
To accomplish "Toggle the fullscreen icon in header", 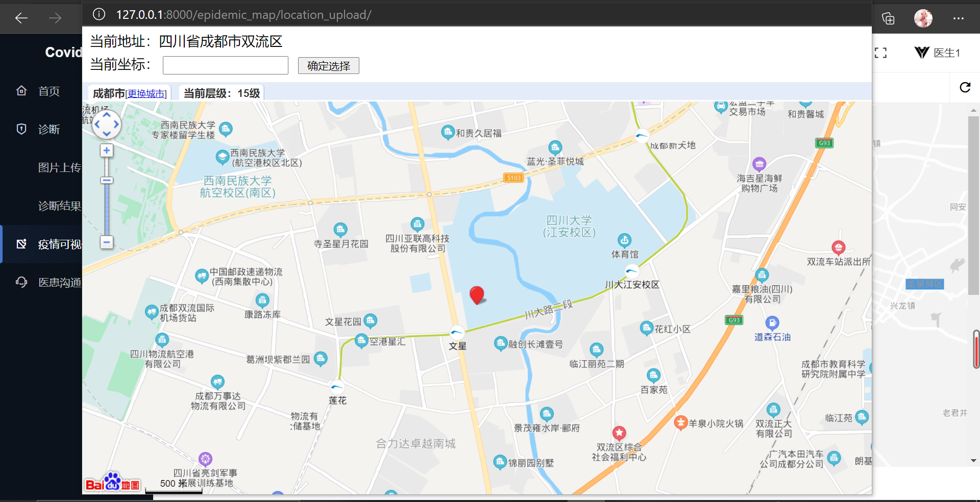I will click(880, 53).
